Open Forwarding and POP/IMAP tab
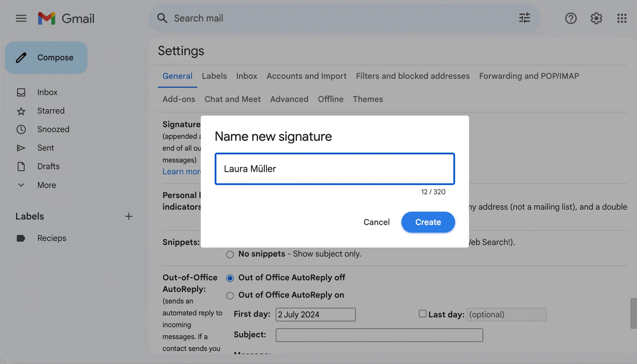Viewport: 637px width, 364px height. [x=529, y=76]
